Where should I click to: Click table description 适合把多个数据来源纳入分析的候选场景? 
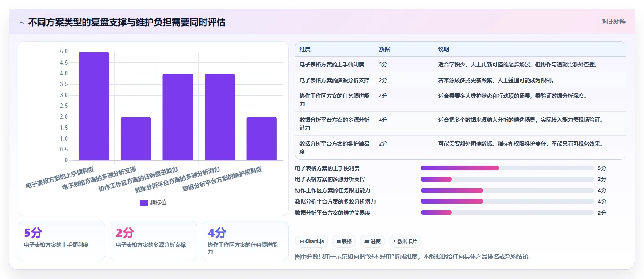pos(521,120)
